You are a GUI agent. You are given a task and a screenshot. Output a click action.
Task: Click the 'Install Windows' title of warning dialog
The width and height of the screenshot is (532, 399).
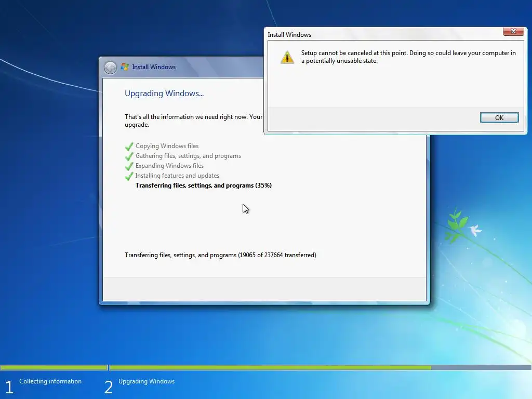click(289, 35)
